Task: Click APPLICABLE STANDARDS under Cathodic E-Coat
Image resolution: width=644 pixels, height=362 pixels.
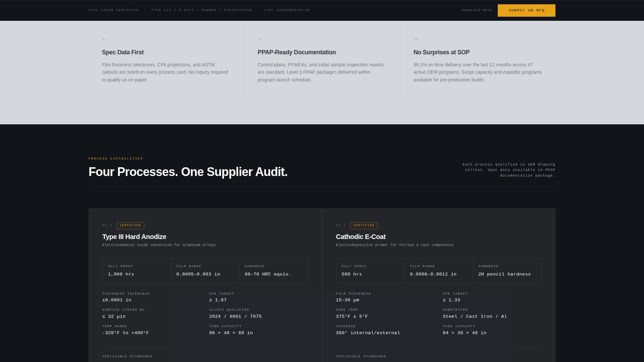Action: point(360,356)
